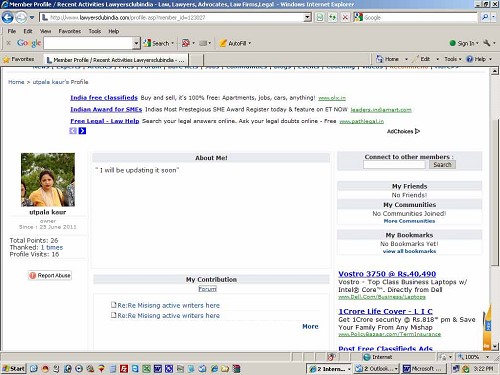Expand the Home button dropdown arrow
Screen dimensions: 500x375
(406, 59)
